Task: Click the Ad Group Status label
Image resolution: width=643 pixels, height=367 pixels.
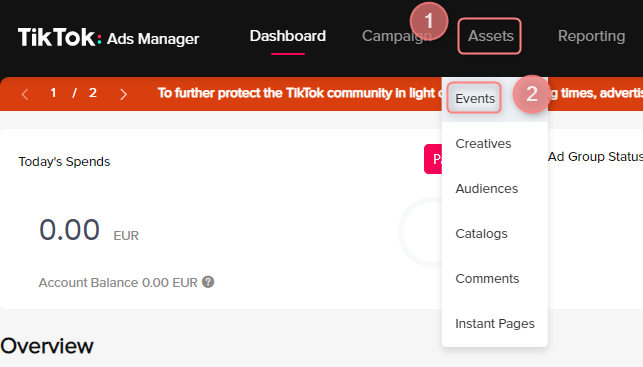Action: pos(595,157)
